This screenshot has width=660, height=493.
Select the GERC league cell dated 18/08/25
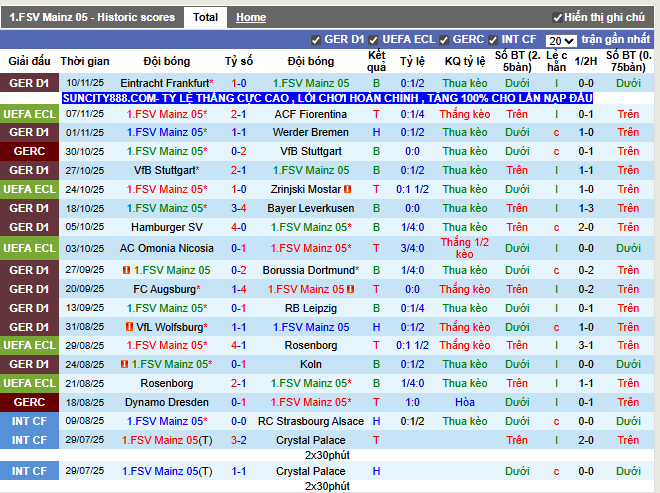29,402
